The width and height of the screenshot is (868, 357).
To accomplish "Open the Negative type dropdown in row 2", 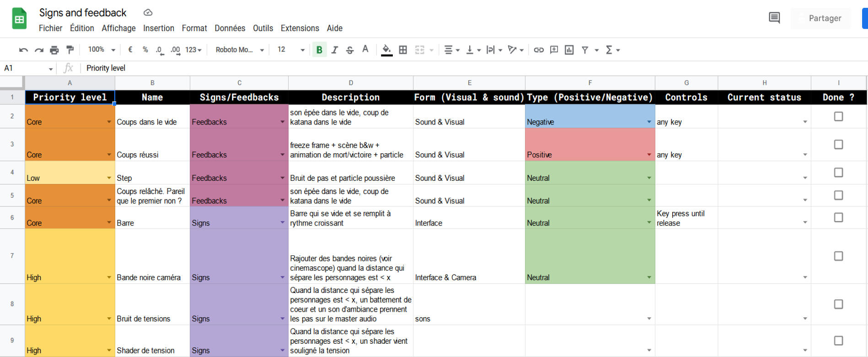I will (649, 122).
